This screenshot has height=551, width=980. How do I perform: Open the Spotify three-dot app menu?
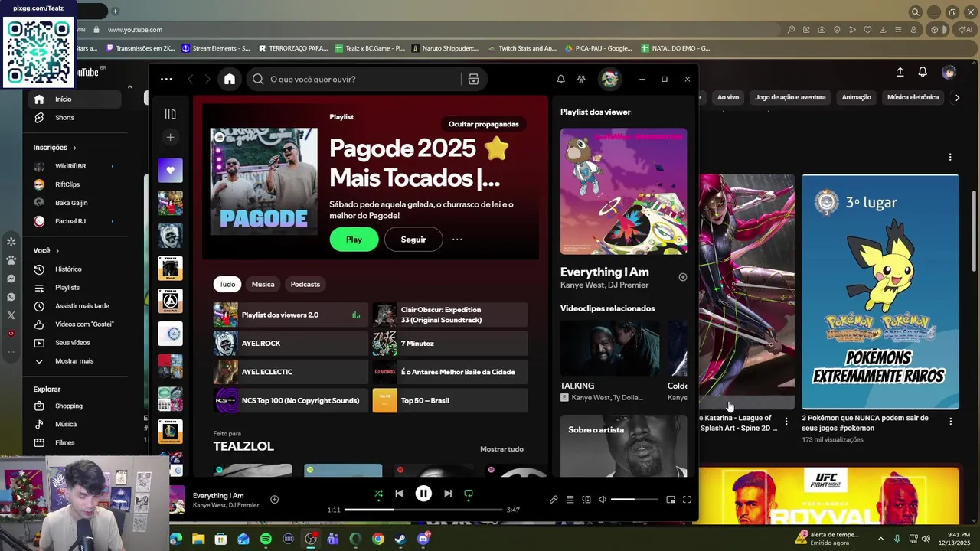click(x=166, y=79)
